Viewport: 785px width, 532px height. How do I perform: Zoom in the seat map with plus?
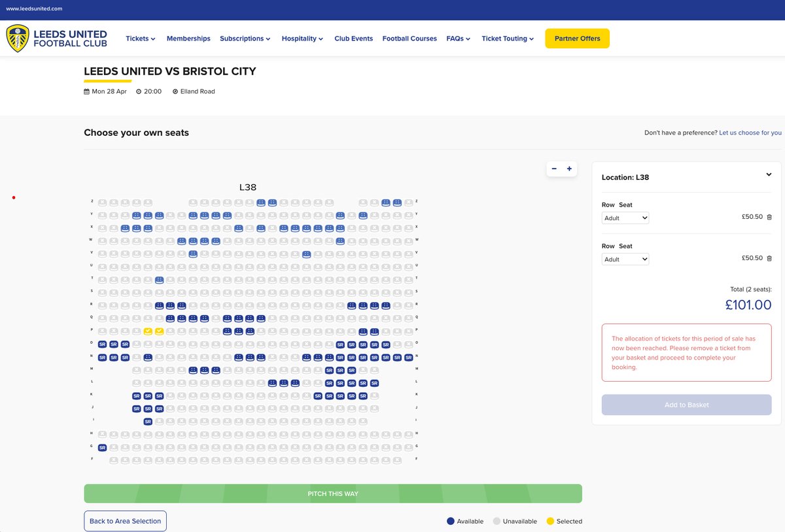pos(569,169)
